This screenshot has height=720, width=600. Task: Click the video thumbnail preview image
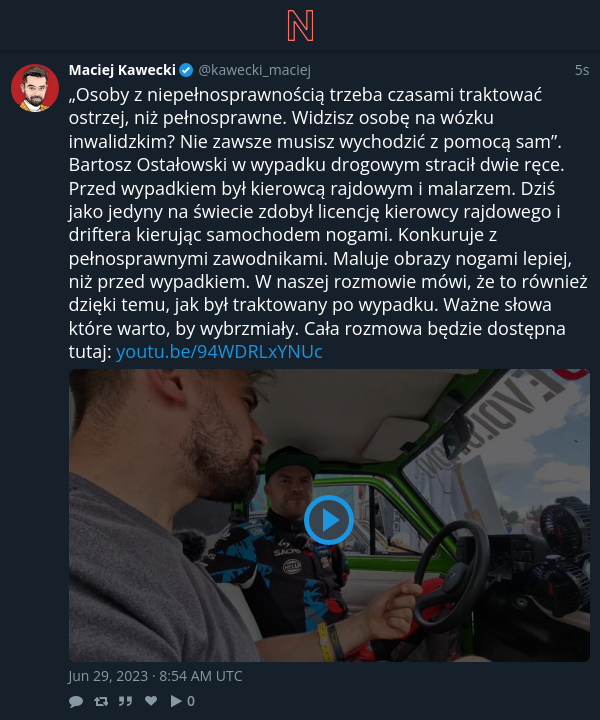click(329, 515)
